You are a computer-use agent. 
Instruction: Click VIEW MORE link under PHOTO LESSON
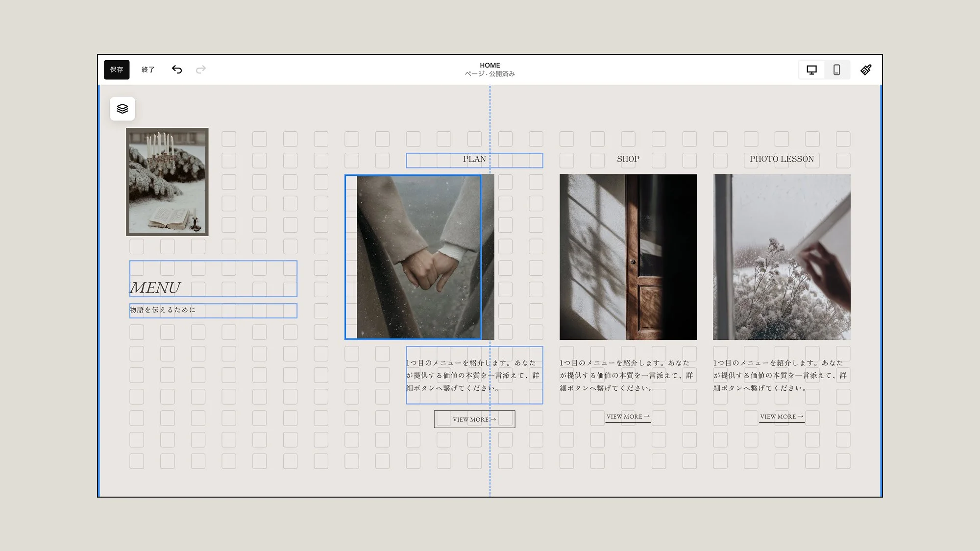click(x=782, y=417)
